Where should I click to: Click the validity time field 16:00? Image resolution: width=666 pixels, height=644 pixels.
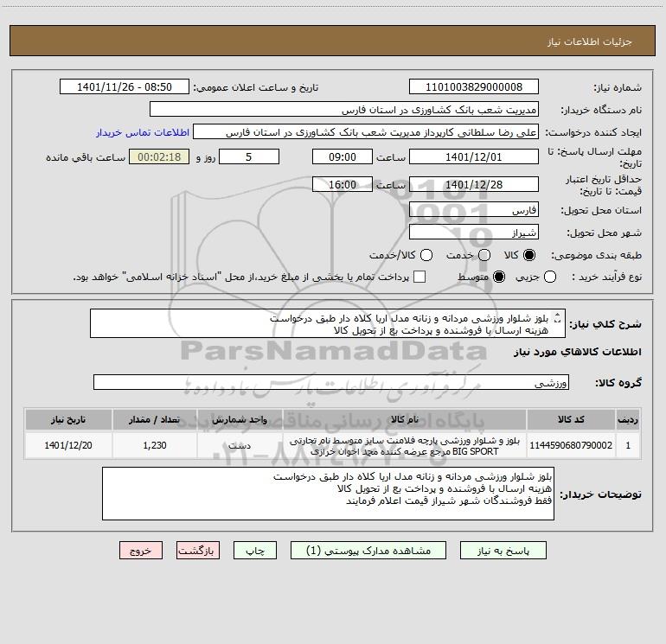coord(343,184)
